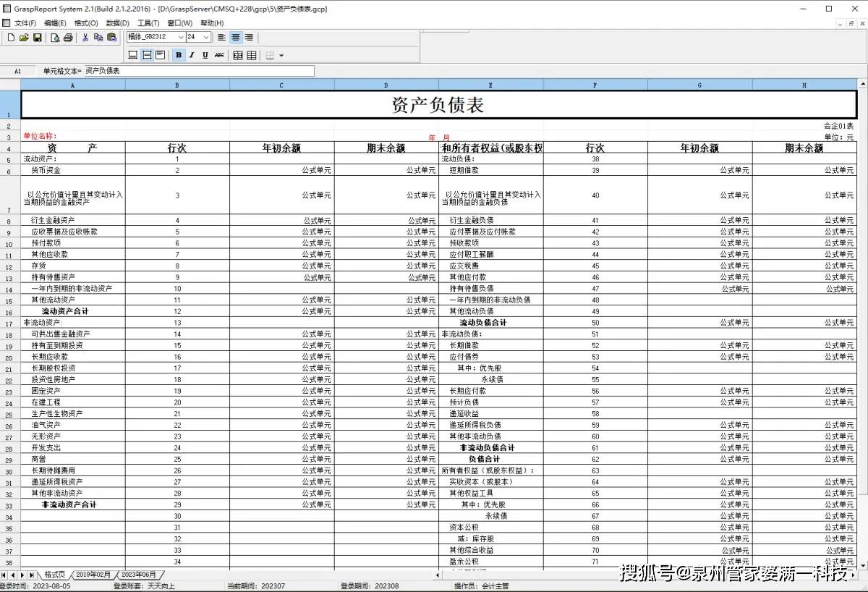Toggle bold formatting on selected cell
Screen dimensions: 868x592
coord(178,55)
